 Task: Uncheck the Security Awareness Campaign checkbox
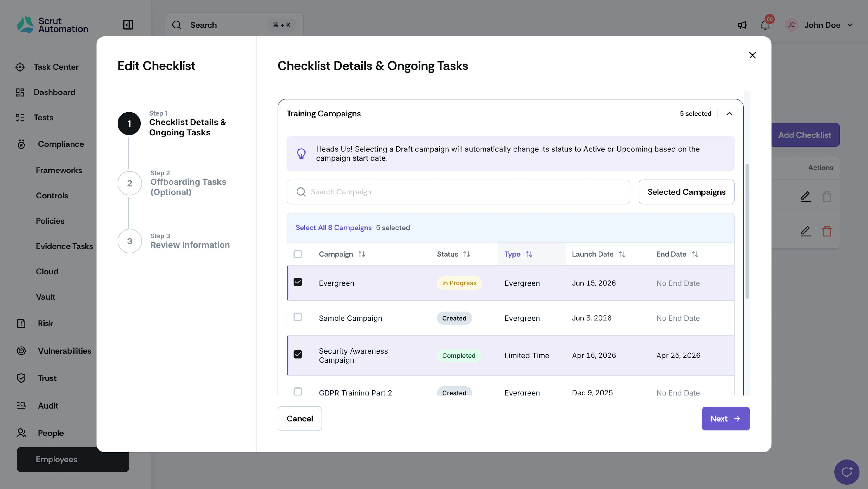pos(297,354)
